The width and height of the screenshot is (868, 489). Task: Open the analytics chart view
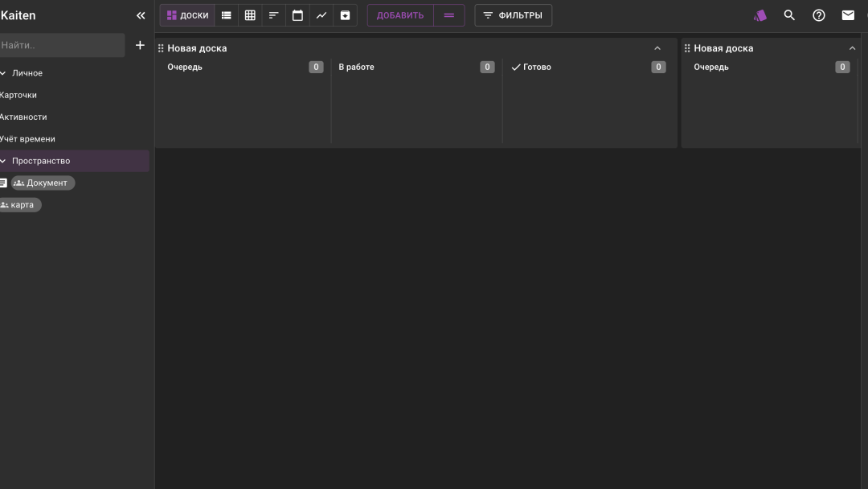(x=321, y=15)
